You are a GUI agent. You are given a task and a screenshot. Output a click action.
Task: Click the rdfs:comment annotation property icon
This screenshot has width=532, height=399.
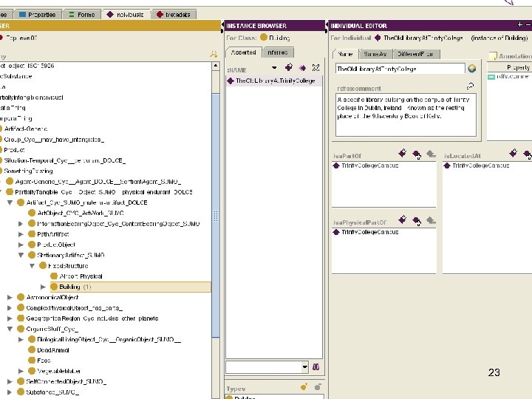[491, 77]
